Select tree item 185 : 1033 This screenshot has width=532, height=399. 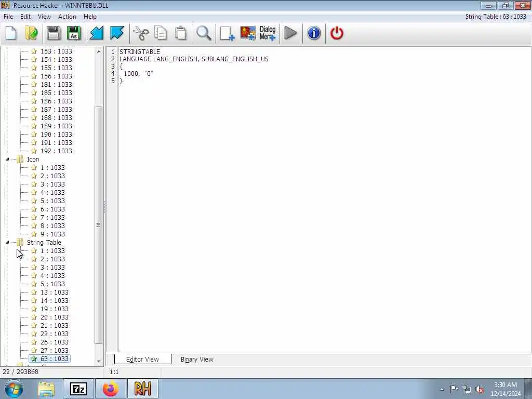point(56,93)
